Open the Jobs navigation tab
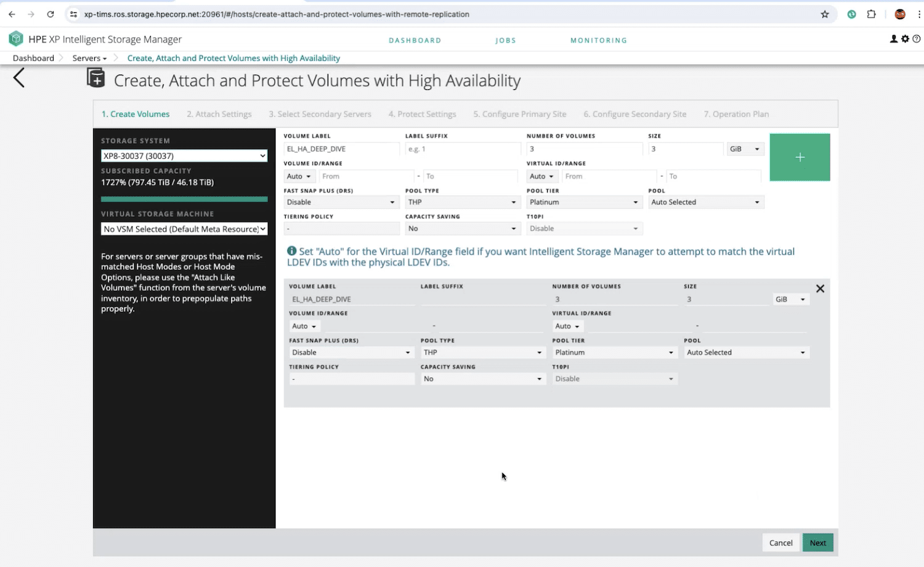This screenshot has height=567, width=924. [x=506, y=40]
